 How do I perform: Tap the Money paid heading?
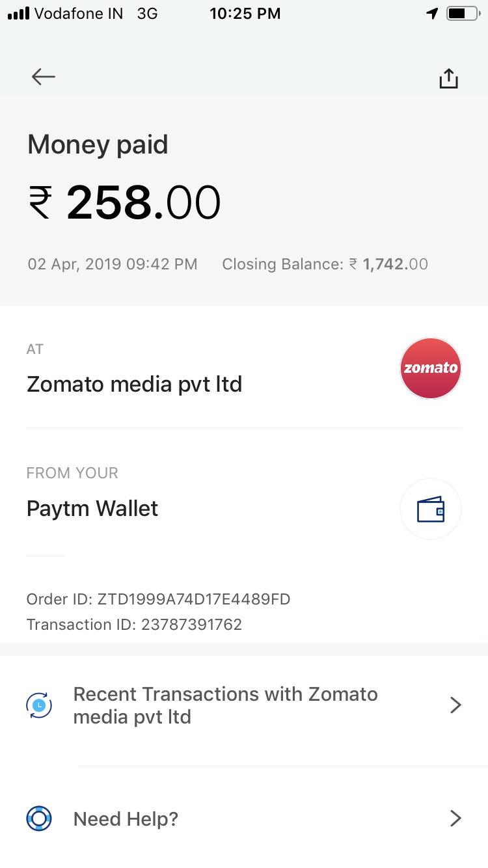98,144
